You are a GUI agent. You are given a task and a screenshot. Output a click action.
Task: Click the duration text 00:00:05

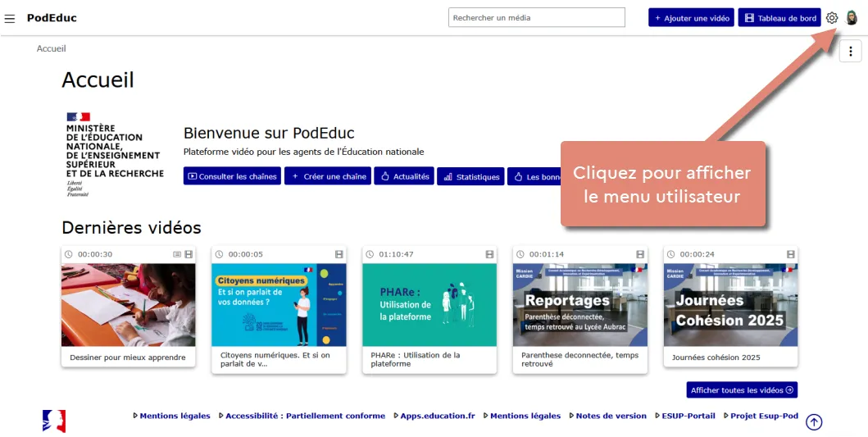tap(246, 254)
